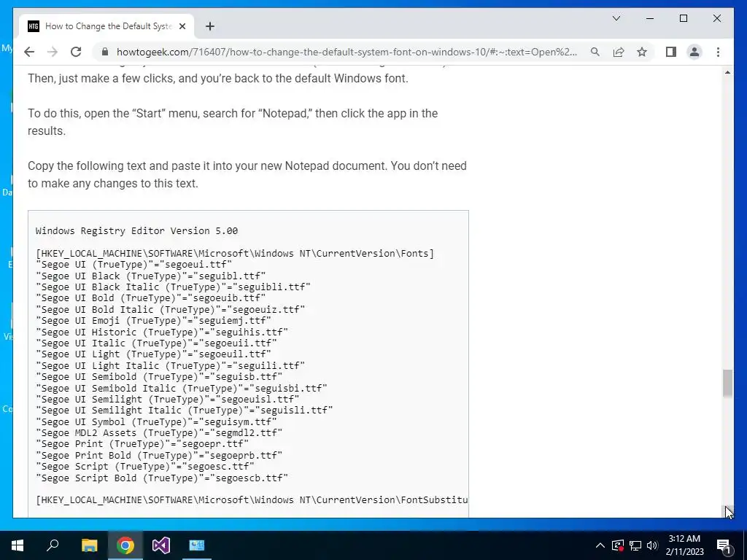Reload the current page
Viewport: 747px width, 560px height.
76,52
